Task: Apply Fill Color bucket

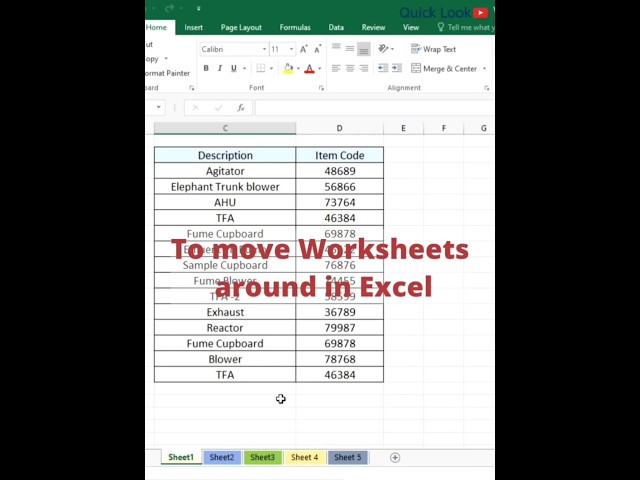Action: (288, 68)
